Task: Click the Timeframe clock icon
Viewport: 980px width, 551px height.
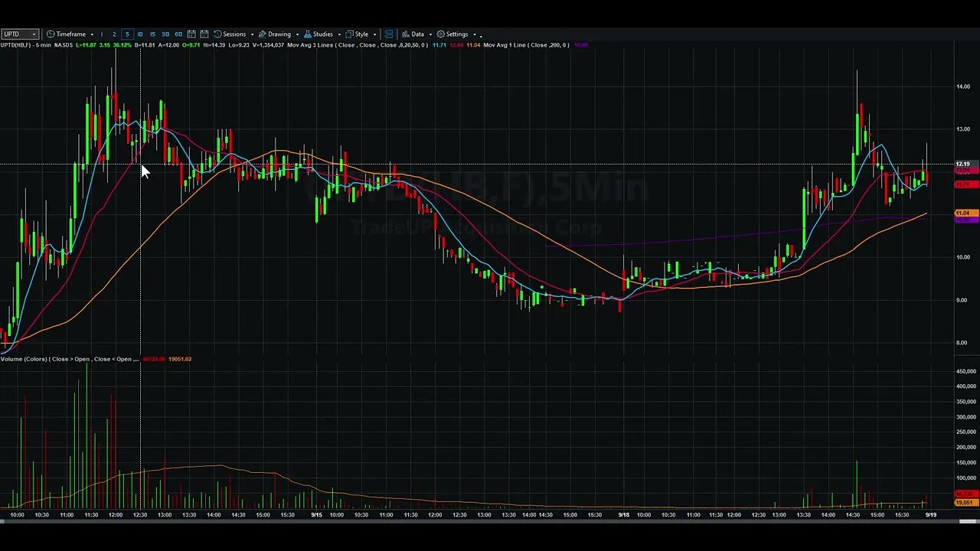Action: [51, 34]
